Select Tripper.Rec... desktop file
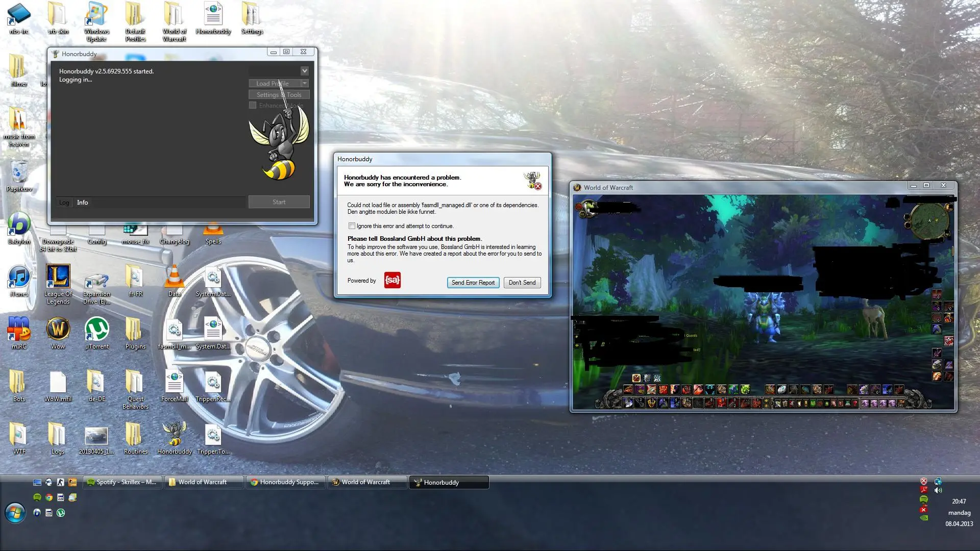 click(x=213, y=386)
